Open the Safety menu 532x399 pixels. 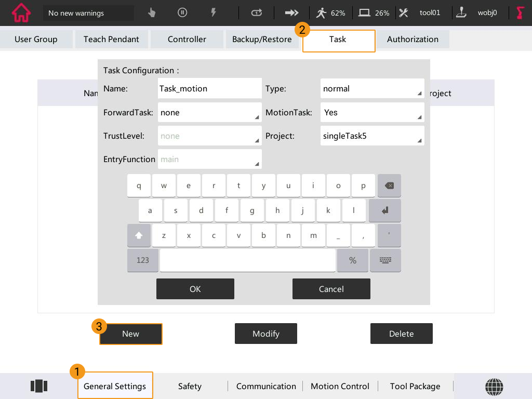point(190,386)
